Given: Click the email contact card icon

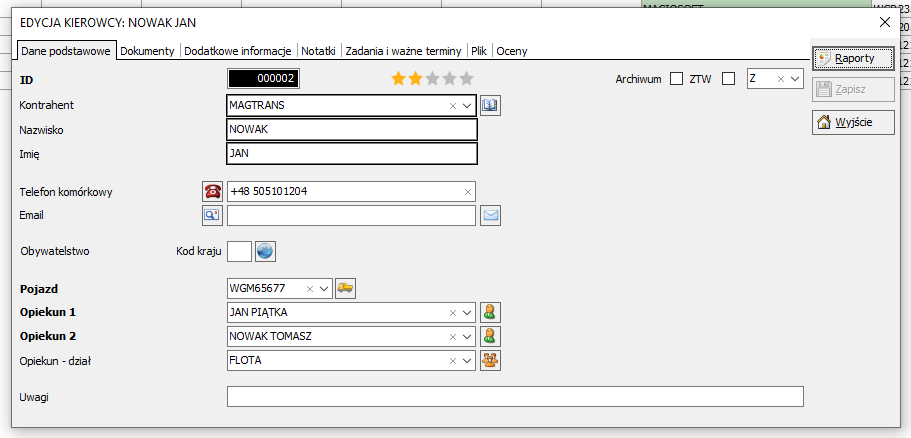Looking at the screenshot, I should [212, 215].
